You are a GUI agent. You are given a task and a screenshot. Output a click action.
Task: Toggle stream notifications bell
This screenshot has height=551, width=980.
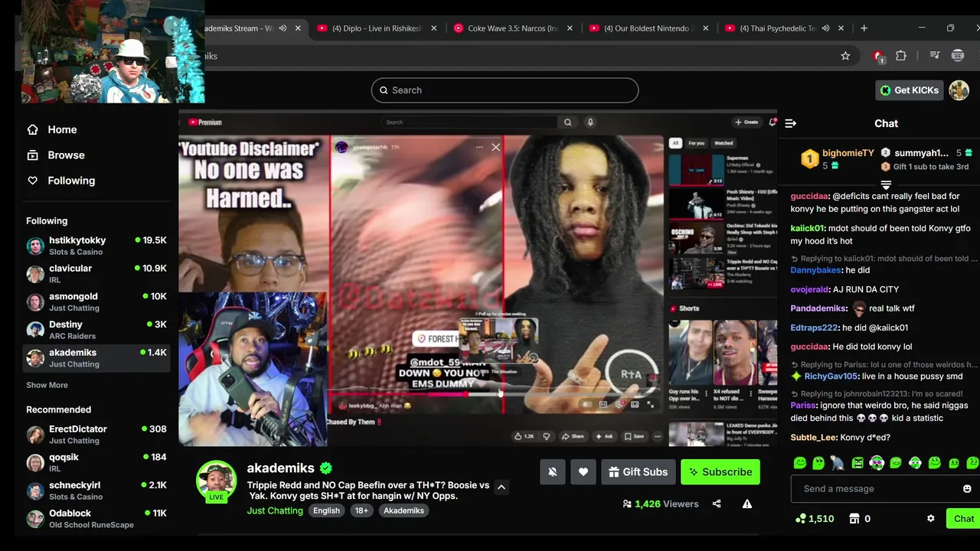pyautogui.click(x=553, y=472)
